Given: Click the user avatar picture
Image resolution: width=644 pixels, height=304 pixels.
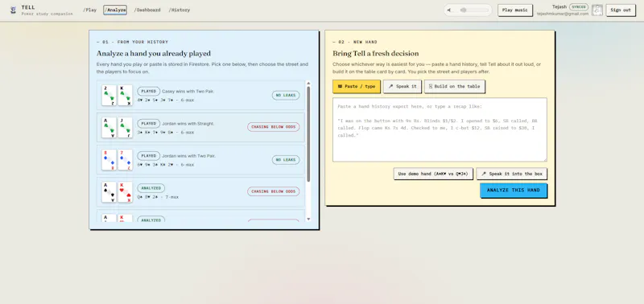Looking at the screenshot, I should tap(597, 10).
